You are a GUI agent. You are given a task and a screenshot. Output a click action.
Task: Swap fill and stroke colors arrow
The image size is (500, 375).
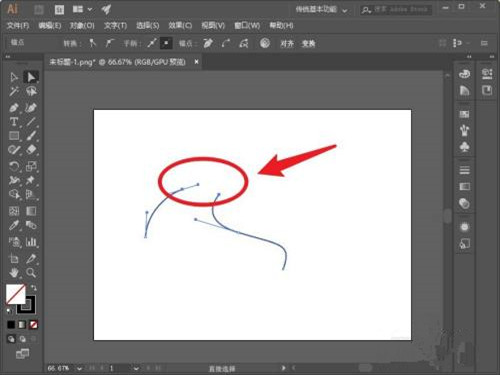33,288
